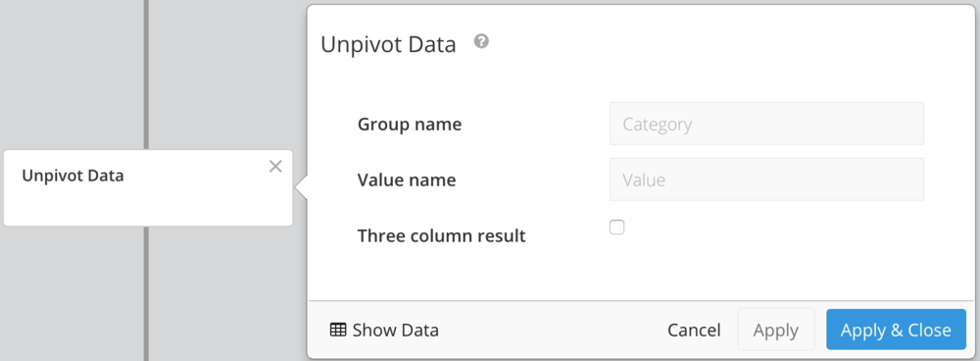Click the Group name label
Viewport: 980px width, 361px height.
(410, 124)
